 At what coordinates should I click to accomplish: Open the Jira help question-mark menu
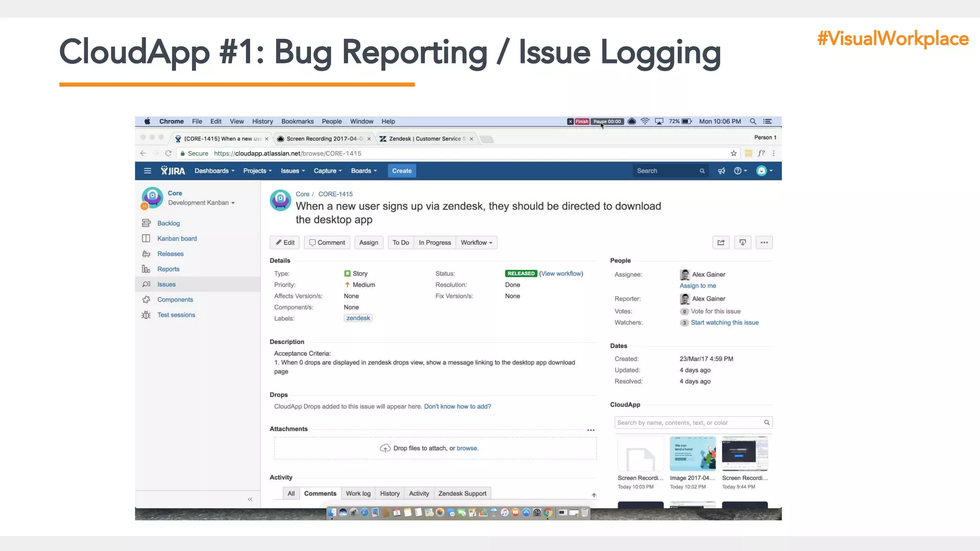740,171
